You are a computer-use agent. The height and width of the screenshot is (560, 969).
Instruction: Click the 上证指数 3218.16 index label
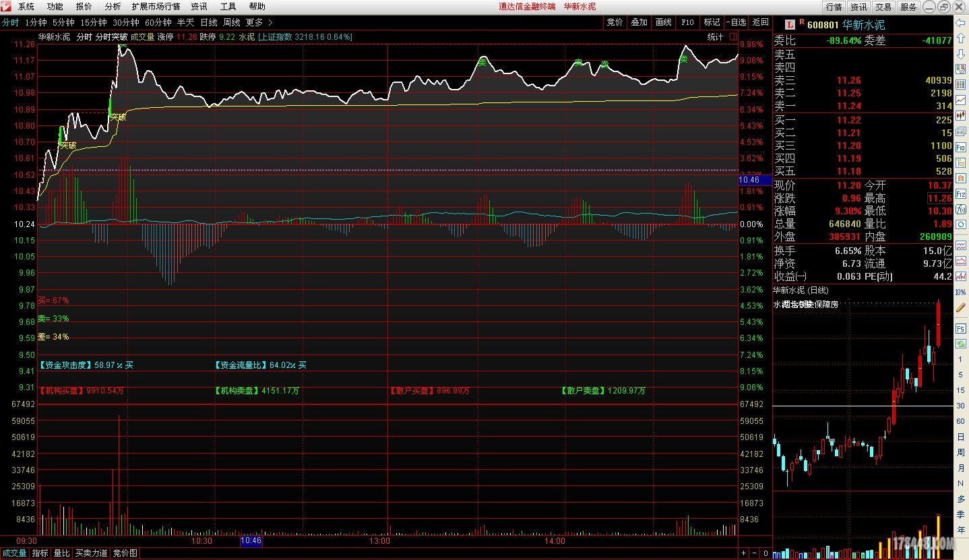click(x=305, y=37)
